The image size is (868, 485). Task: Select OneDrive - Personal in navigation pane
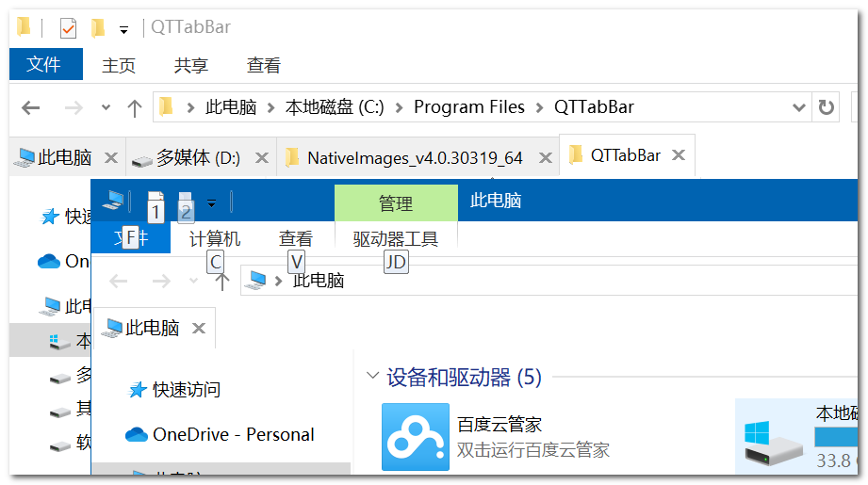point(233,435)
